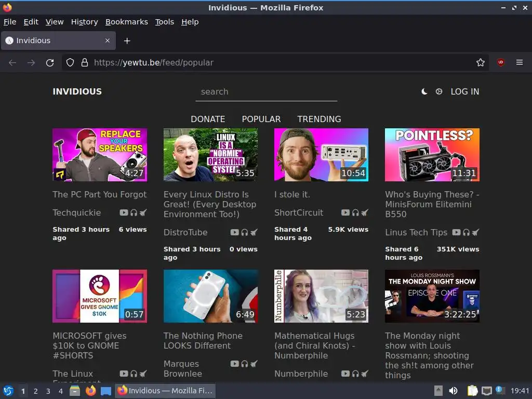Switch to workspace 3 in taskbar
This screenshot has height=399, width=532.
pyautogui.click(x=48, y=391)
